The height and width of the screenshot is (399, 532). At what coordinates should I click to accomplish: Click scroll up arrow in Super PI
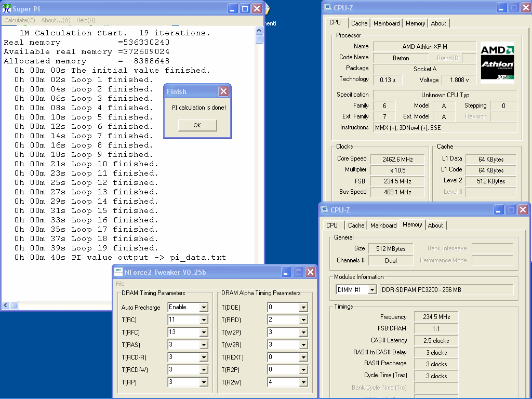[x=259, y=30]
